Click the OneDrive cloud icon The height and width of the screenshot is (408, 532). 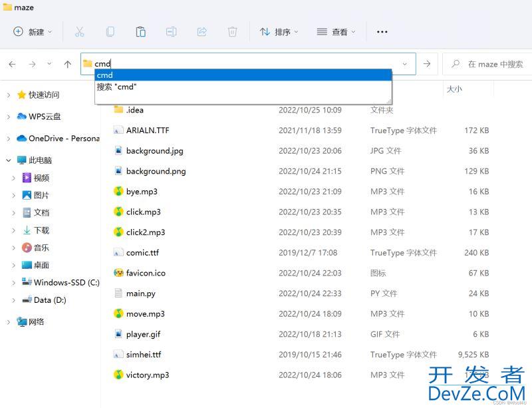click(x=21, y=138)
